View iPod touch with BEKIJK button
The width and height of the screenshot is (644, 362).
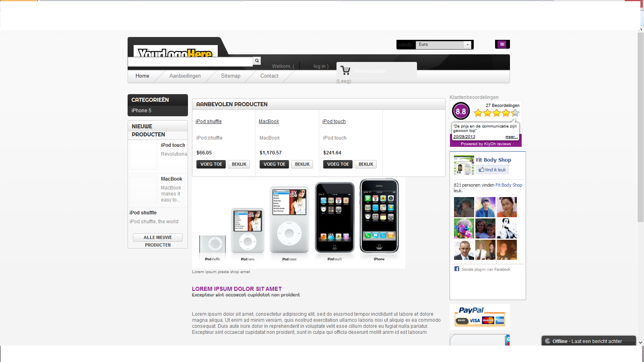pyautogui.click(x=366, y=164)
